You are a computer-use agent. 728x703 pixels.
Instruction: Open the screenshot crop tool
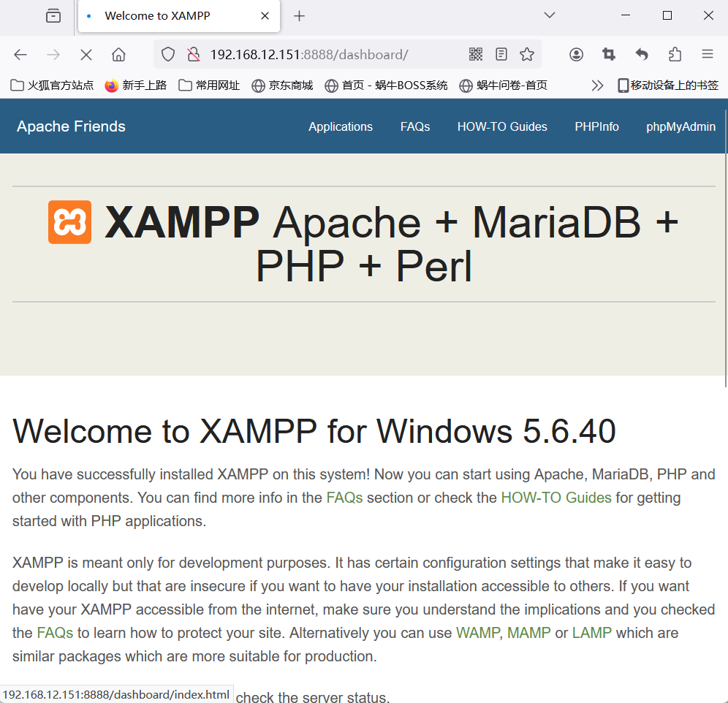point(609,55)
